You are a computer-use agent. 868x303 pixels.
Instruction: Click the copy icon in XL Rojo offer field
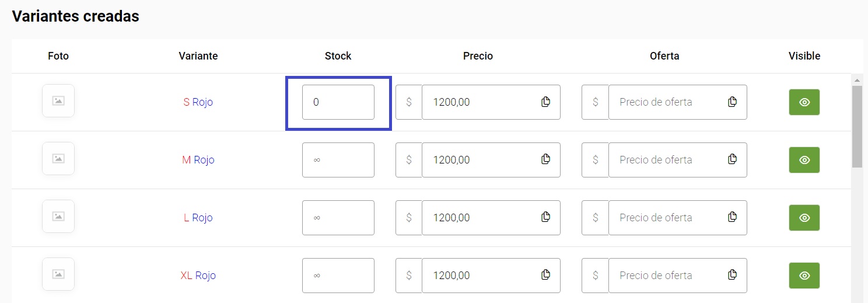pyautogui.click(x=732, y=274)
